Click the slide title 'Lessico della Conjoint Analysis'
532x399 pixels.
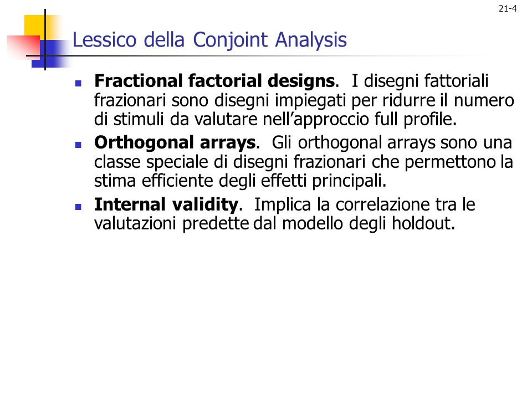(209, 40)
